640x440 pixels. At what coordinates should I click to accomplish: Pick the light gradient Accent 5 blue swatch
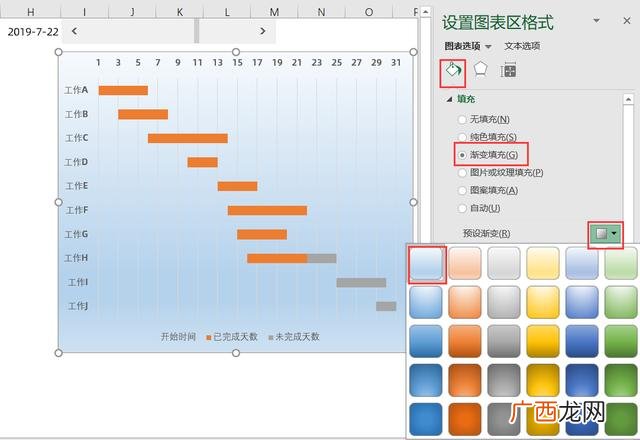coord(582,263)
